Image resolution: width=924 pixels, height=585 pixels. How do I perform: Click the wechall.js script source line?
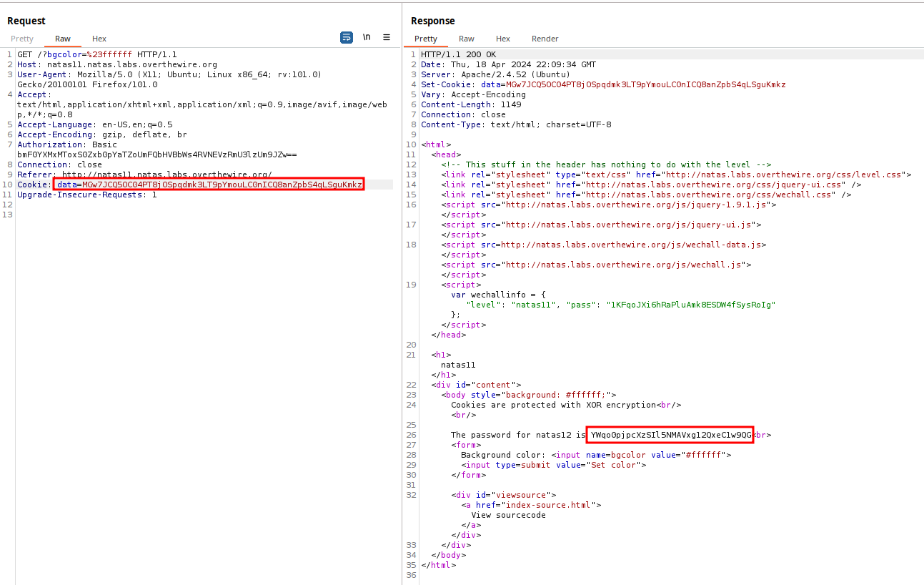tap(596, 265)
